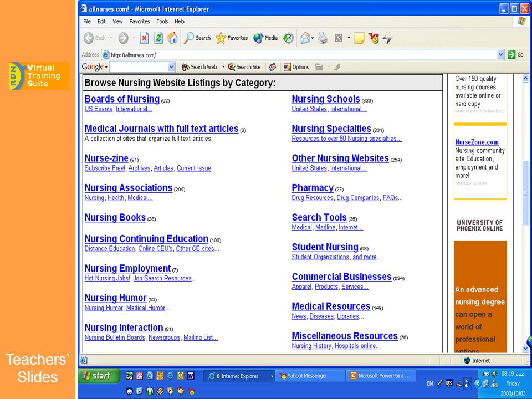Open the Back button history dropdown arrow
This screenshot has height=399, width=532.
tap(111, 38)
